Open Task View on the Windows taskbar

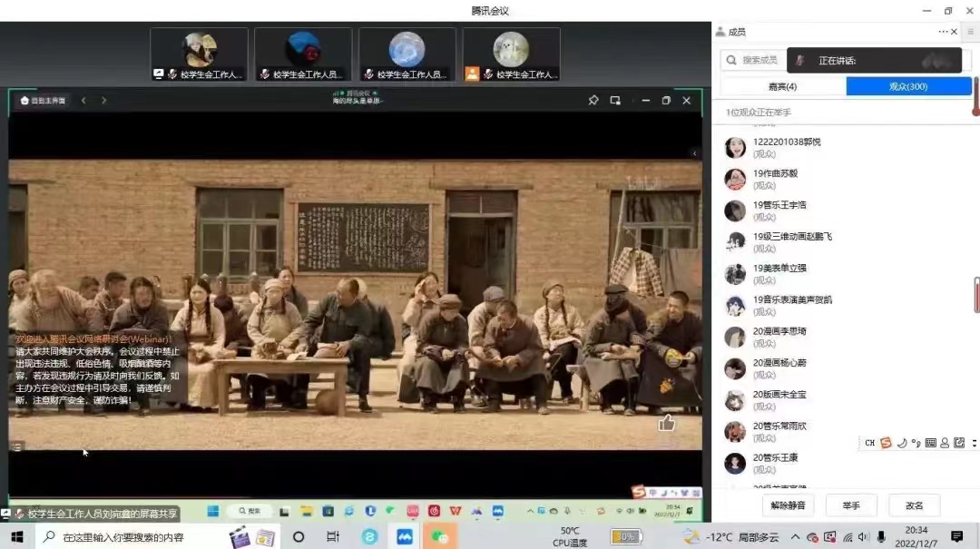point(332,537)
